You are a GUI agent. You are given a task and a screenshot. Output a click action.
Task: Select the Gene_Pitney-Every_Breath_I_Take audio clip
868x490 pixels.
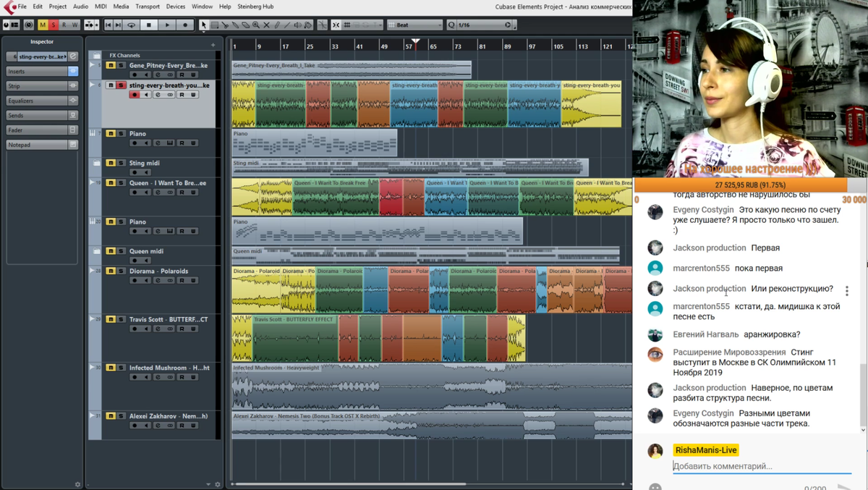pyautogui.click(x=352, y=69)
